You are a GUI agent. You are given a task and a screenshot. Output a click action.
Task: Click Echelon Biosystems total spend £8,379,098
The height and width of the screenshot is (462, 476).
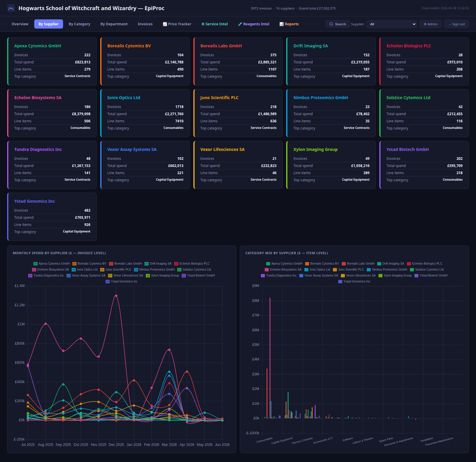[x=81, y=114]
